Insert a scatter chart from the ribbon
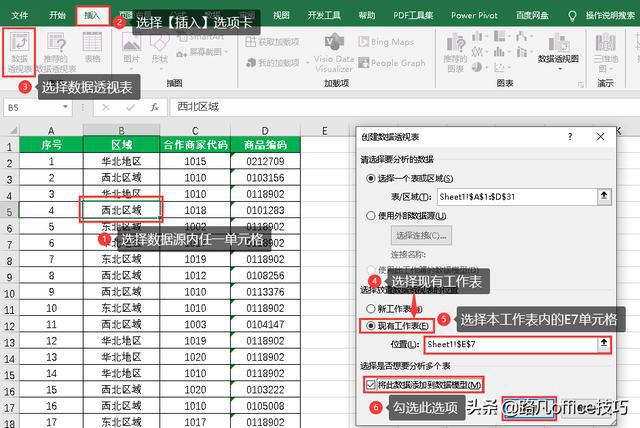This screenshot has height=428, width=640. [499, 67]
